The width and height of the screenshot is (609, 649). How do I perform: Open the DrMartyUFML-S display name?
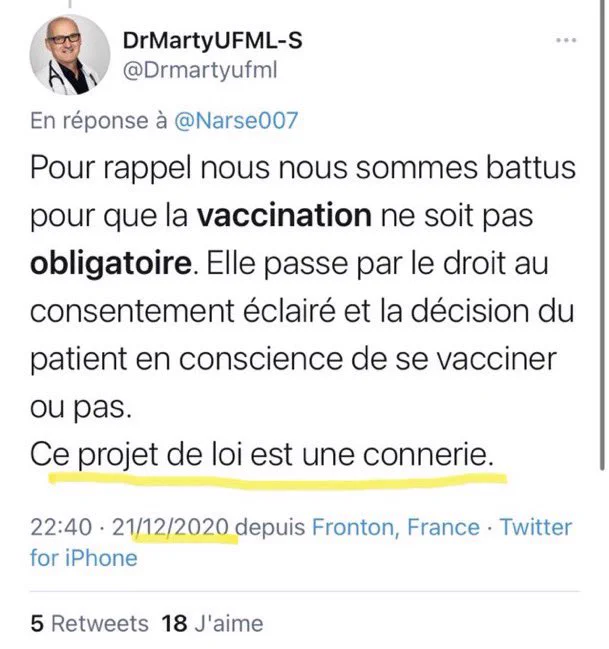[x=212, y=41]
